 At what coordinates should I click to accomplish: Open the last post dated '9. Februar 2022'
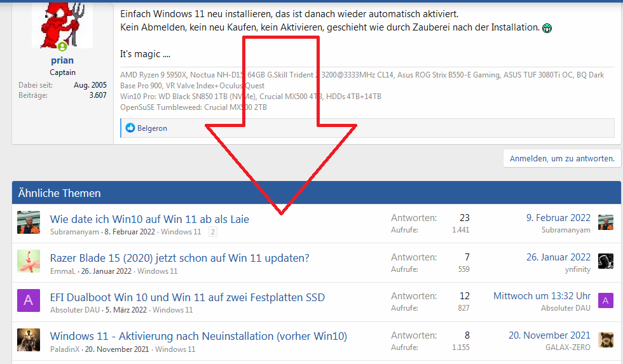coord(558,218)
